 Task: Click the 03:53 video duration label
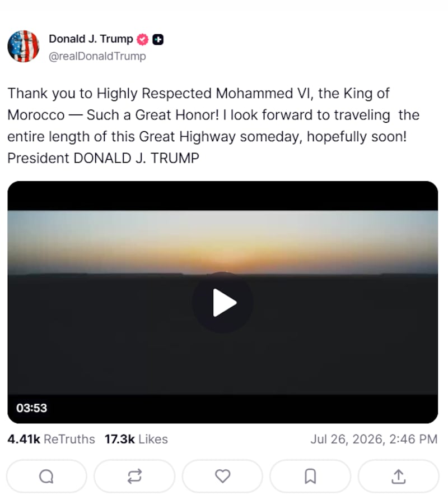click(x=31, y=408)
